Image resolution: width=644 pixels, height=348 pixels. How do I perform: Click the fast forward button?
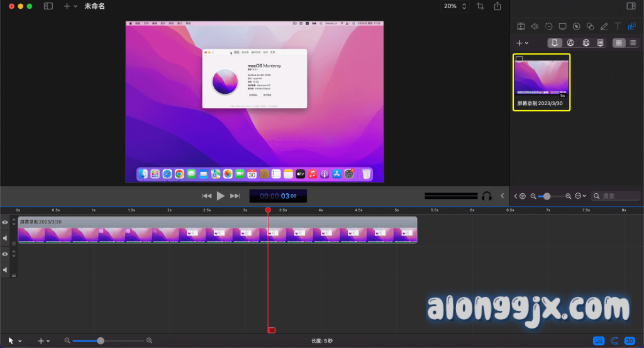pos(236,196)
